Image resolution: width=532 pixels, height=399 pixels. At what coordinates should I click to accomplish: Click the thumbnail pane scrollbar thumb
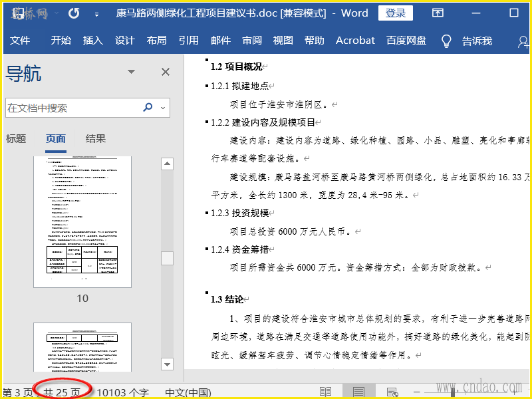(x=167, y=258)
